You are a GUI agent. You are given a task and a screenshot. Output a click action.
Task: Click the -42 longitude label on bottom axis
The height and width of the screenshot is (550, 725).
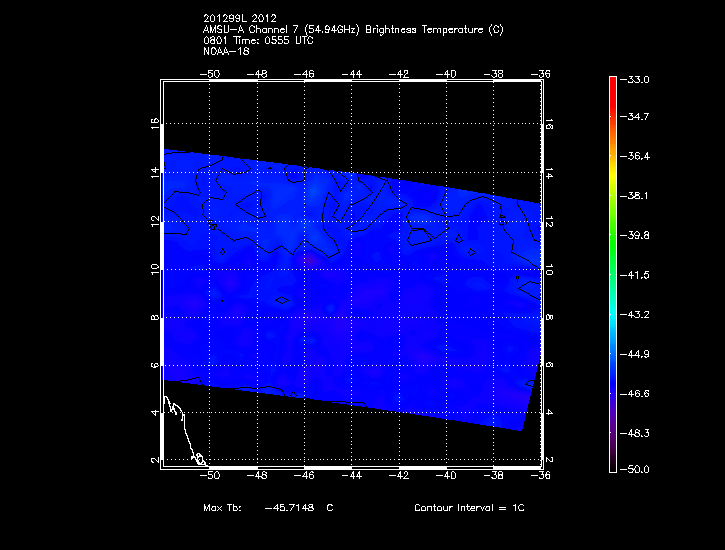[399, 476]
